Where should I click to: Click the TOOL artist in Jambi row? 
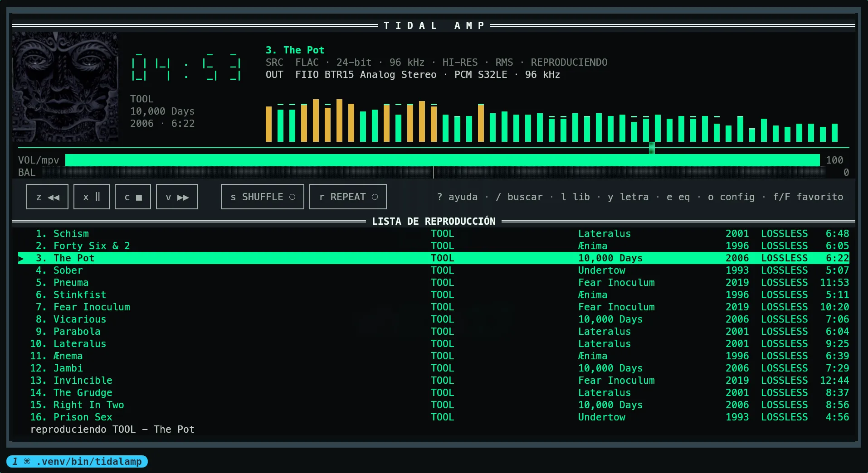443,368
